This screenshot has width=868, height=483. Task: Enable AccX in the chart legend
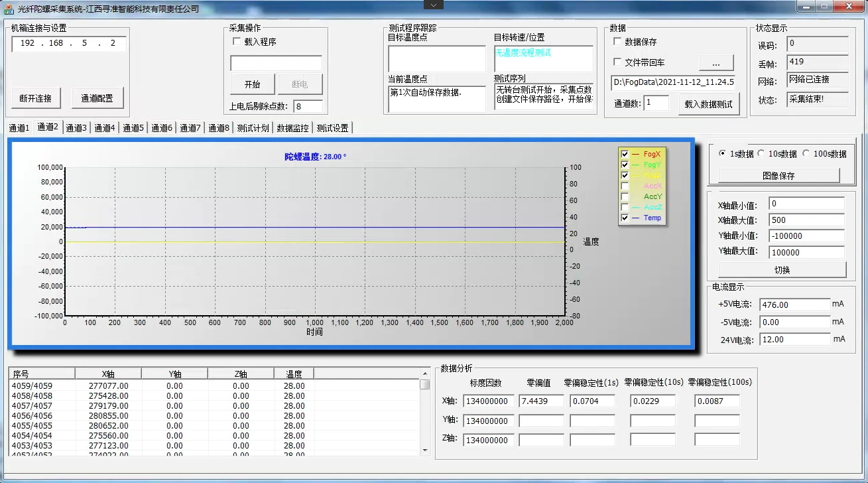tap(625, 186)
